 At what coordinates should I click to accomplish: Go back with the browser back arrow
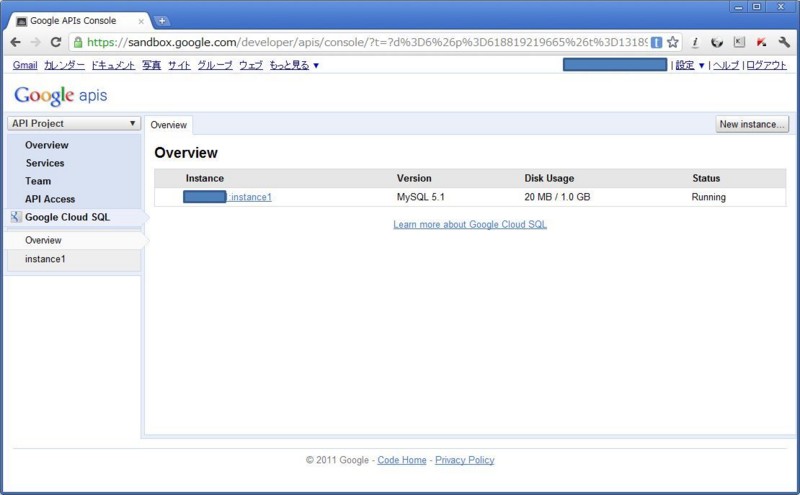tap(16, 42)
